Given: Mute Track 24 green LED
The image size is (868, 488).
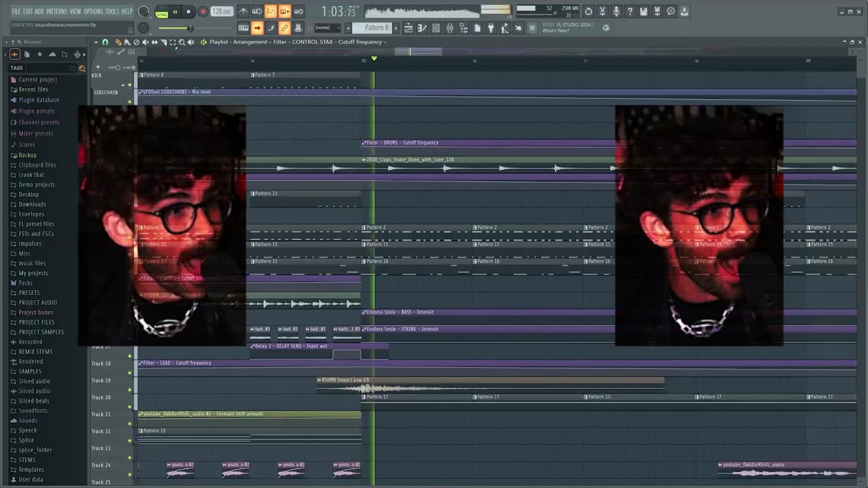Looking at the screenshot, I should point(130,474).
